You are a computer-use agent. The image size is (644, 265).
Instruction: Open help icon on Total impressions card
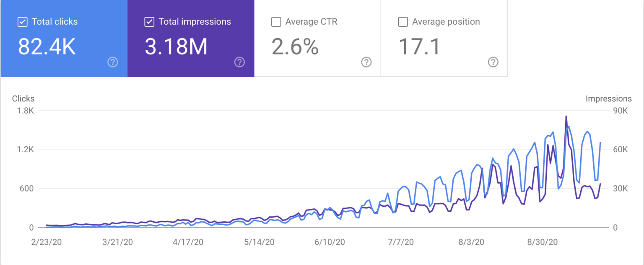(x=239, y=62)
